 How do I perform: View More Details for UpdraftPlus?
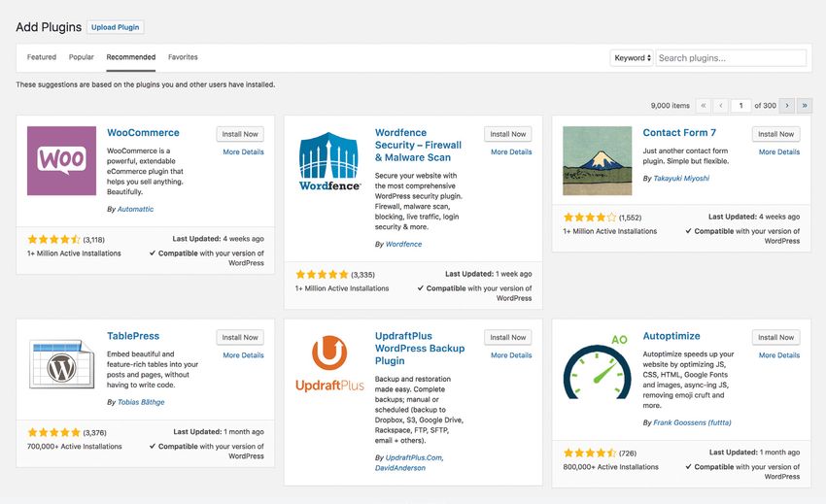tap(511, 355)
